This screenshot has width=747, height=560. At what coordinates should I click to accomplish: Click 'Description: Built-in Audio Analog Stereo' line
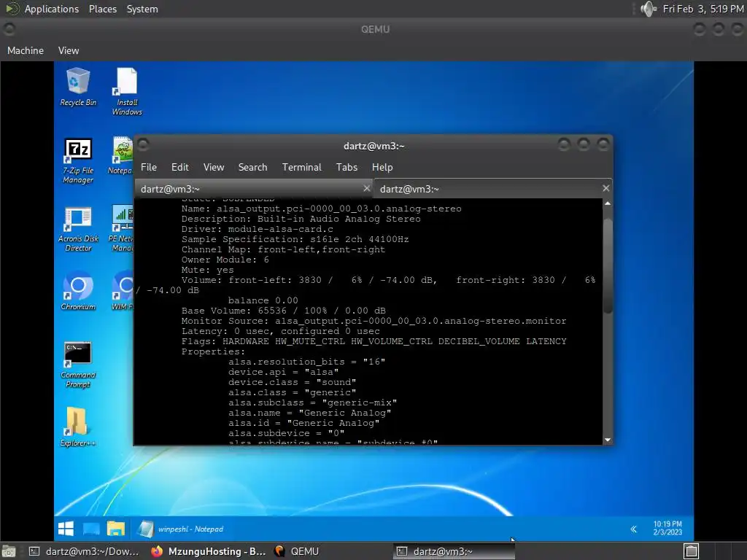(301, 219)
